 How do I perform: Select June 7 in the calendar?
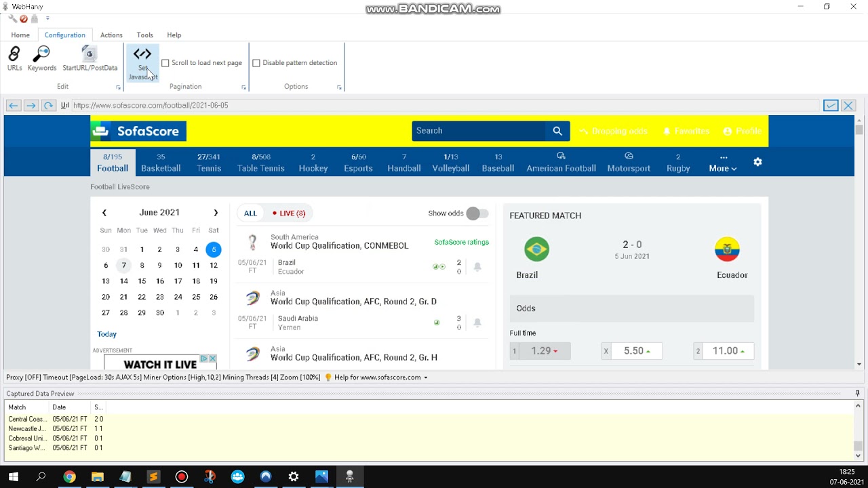point(123,265)
